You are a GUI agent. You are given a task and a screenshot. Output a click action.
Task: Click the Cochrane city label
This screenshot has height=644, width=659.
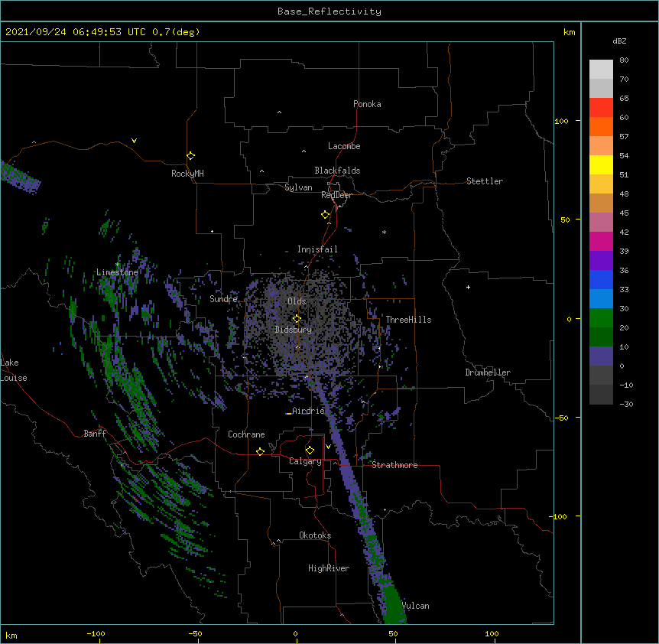(246, 434)
